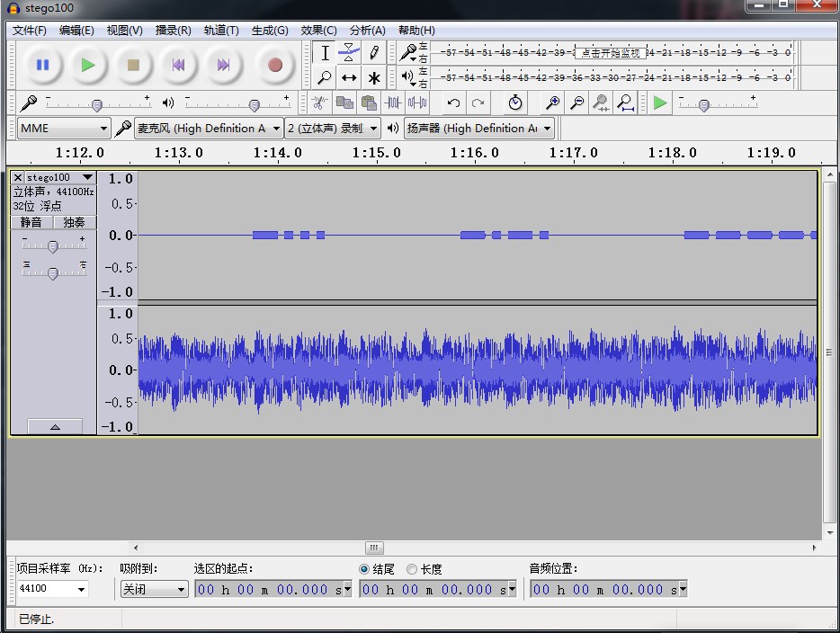This screenshot has height=633, width=840.
Task: Collapse the track with the up-arrow button
Action: [55, 426]
